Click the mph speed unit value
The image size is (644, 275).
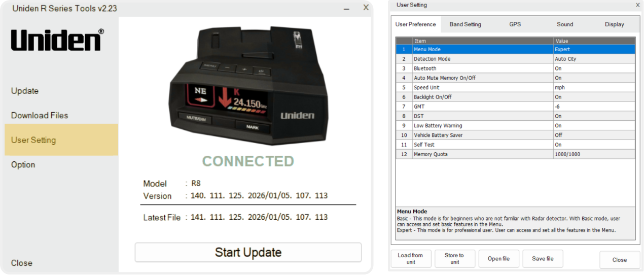(x=594, y=87)
